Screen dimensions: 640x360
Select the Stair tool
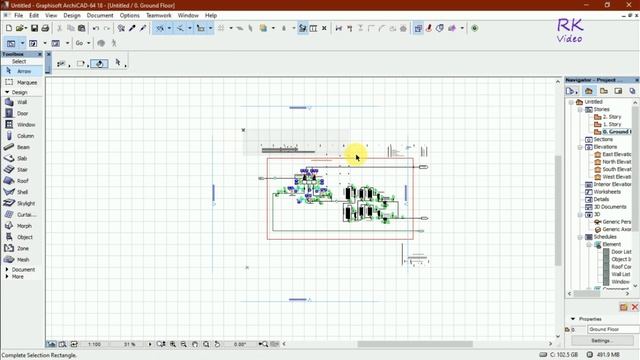(x=22, y=169)
